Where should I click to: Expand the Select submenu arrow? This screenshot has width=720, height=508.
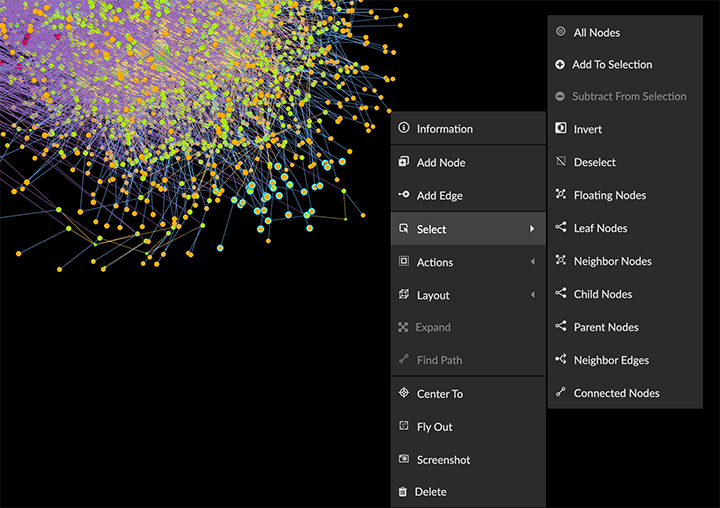532,229
